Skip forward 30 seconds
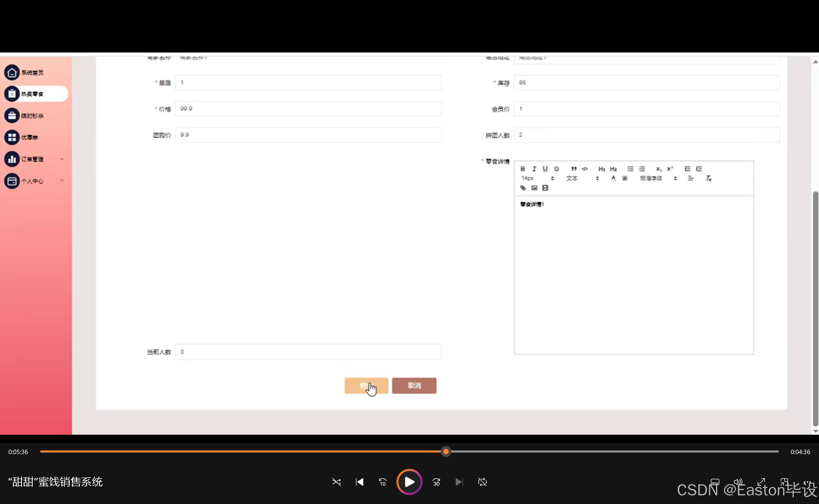 tap(436, 482)
